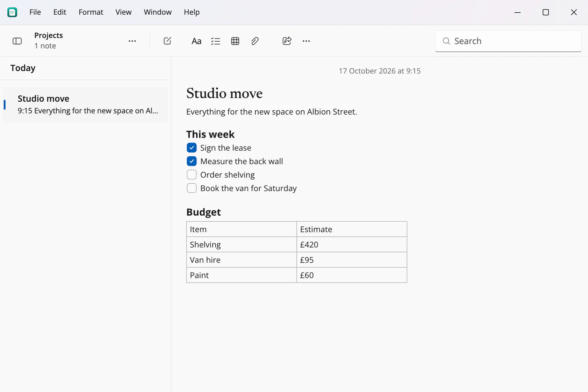
Task: Click the Studio move note heading
Action: (224, 94)
